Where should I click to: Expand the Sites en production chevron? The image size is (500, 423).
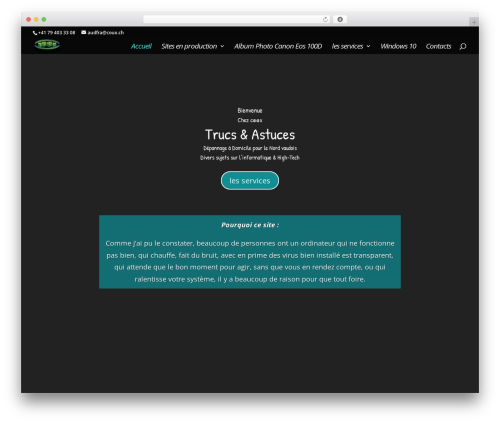click(x=222, y=46)
